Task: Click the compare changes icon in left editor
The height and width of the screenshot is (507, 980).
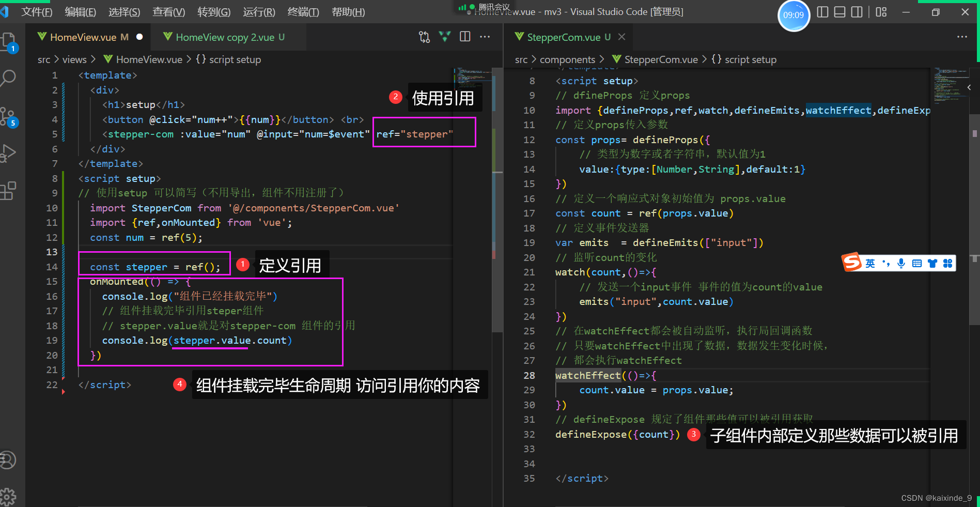Action: (x=424, y=37)
